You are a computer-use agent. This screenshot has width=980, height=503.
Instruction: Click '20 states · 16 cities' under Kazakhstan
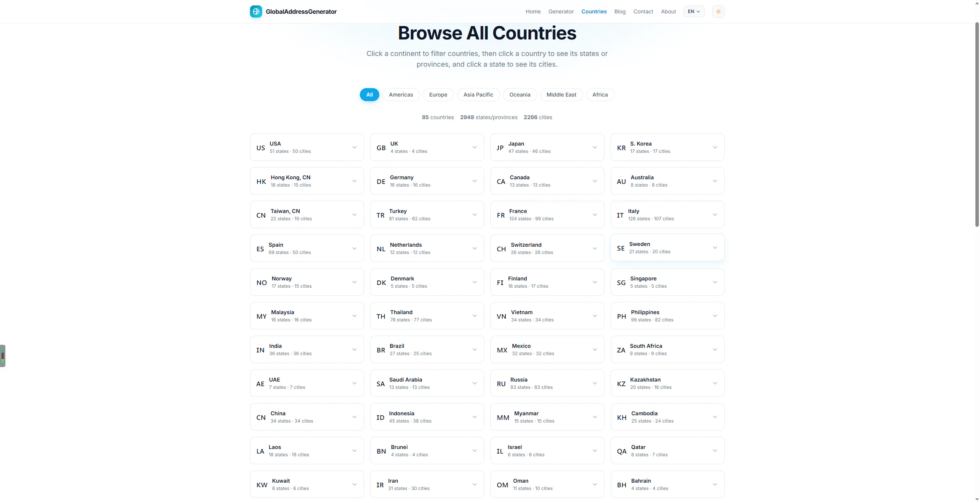pyautogui.click(x=651, y=387)
